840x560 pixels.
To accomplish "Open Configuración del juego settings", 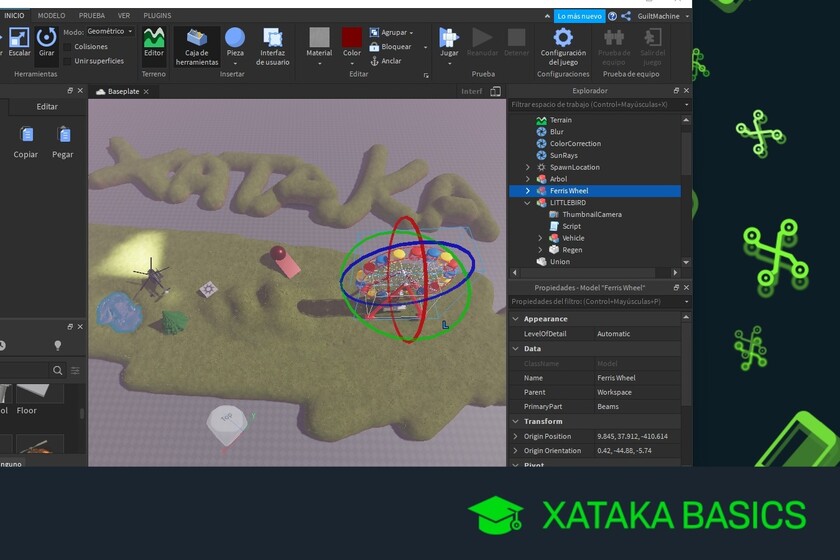I will tap(563, 44).
